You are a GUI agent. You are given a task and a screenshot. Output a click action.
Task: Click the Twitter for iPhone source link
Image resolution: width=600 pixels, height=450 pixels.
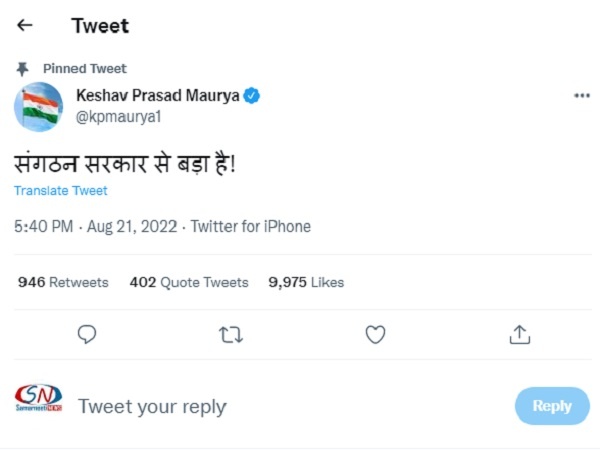click(x=250, y=227)
